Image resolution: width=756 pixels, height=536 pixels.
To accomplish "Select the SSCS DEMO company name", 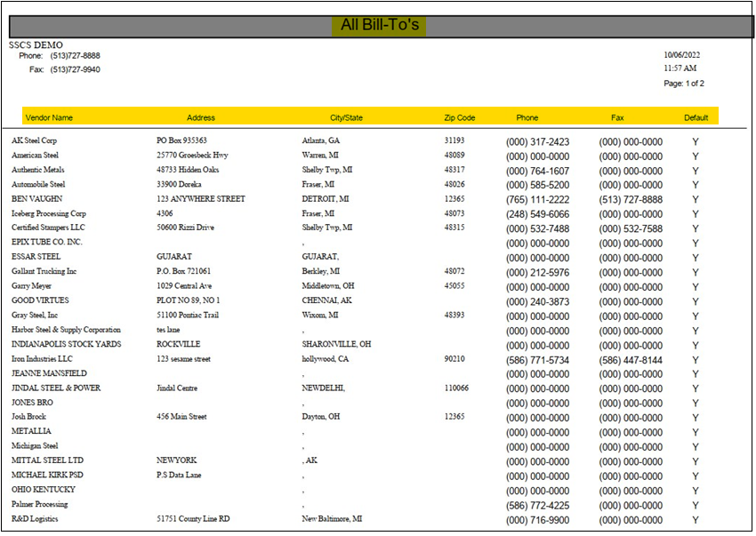I will pos(36,44).
